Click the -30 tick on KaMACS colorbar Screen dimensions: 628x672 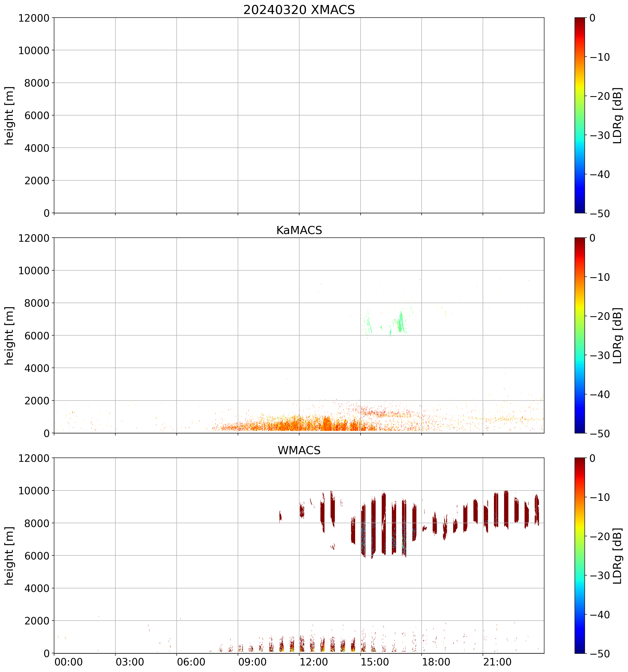[x=600, y=355]
